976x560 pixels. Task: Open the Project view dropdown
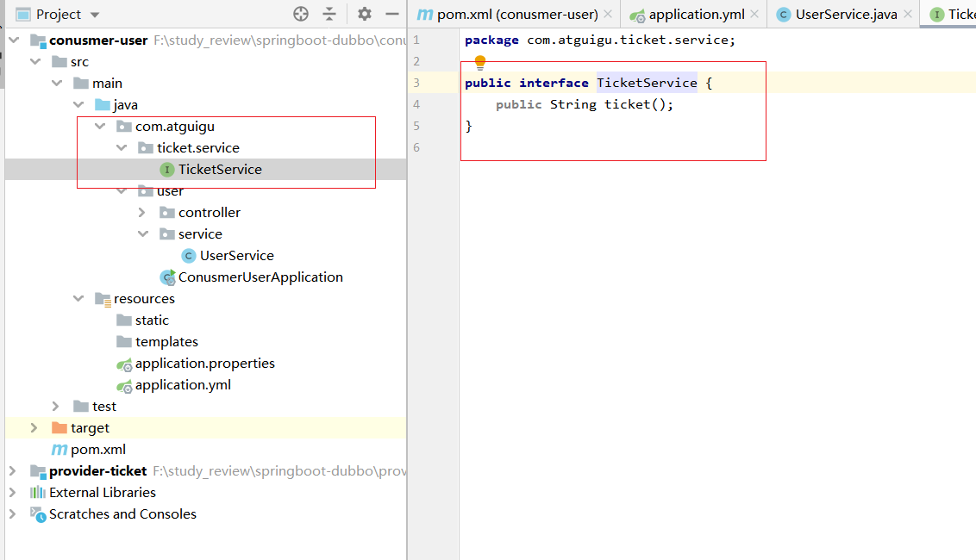(x=95, y=15)
